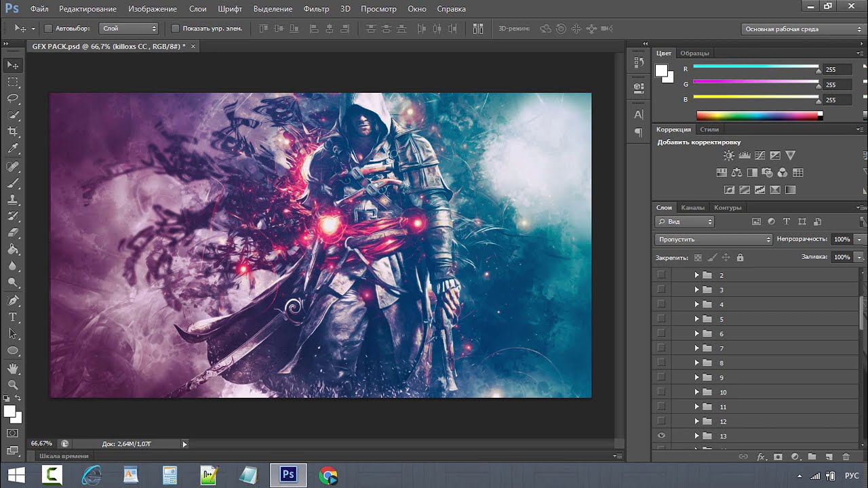Select the Zoom tool
The image size is (868, 488).
13,385
